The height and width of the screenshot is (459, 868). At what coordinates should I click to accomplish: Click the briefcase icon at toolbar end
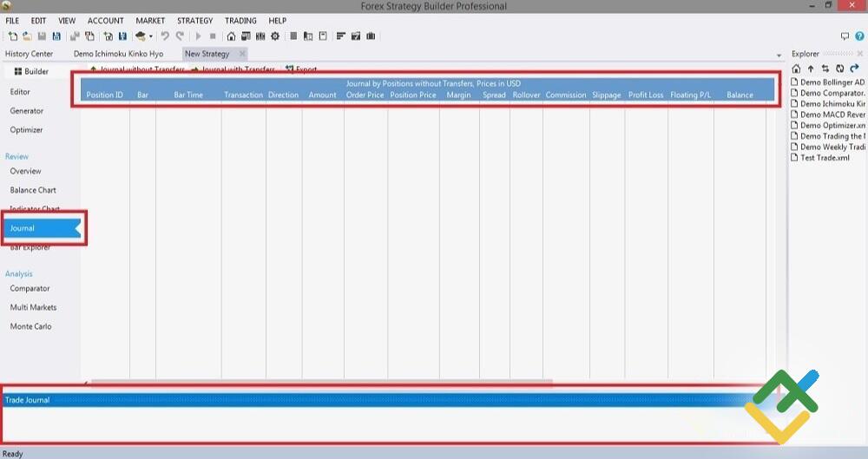tap(371, 36)
